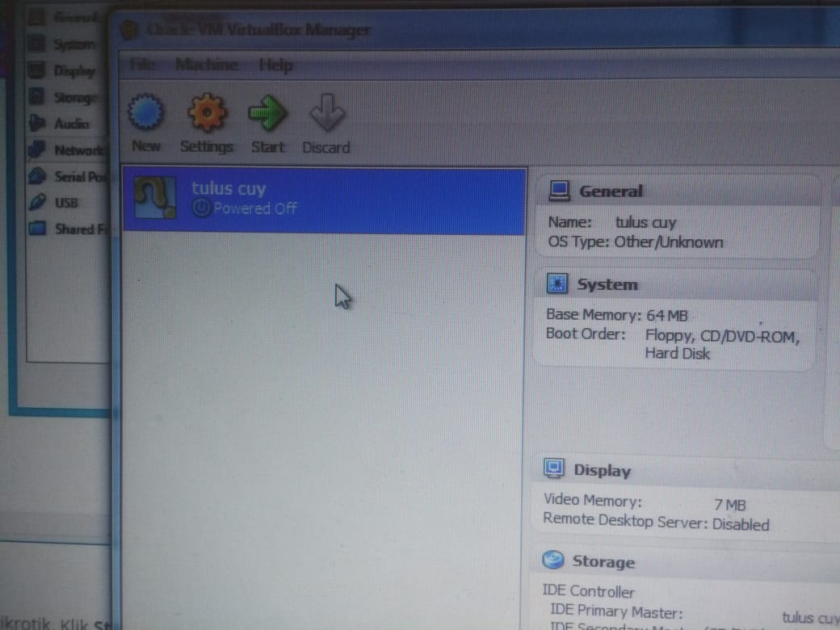This screenshot has width=840, height=630.
Task: Click the VirtualBox title bar app icon
Action: 129,29
